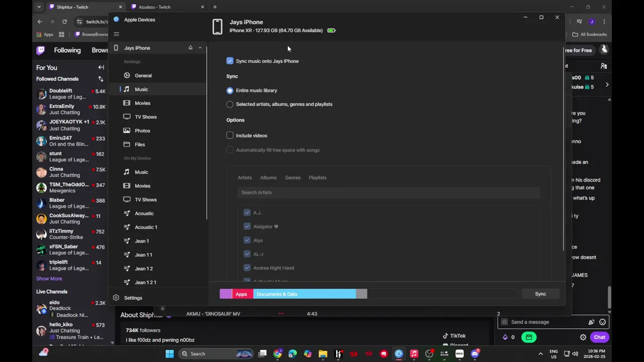Viewport: 644px width, 362px height.
Task: Switch to the Albums tab
Action: pos(268,177)
